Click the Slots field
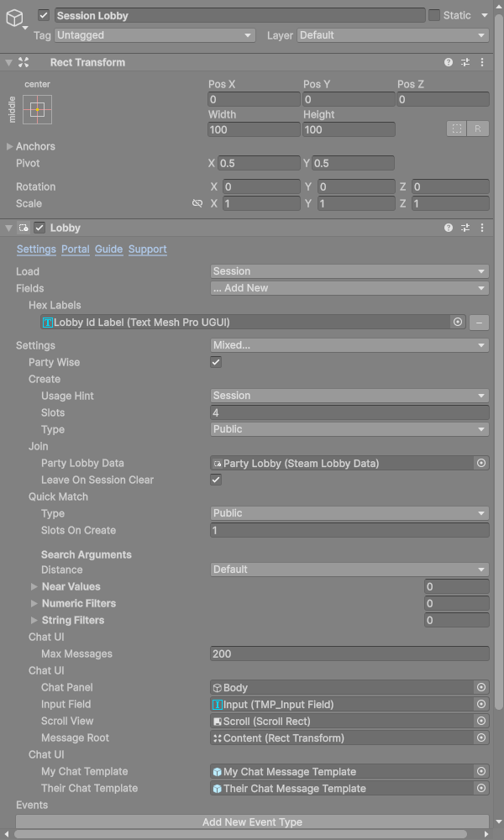 [349, 412]
